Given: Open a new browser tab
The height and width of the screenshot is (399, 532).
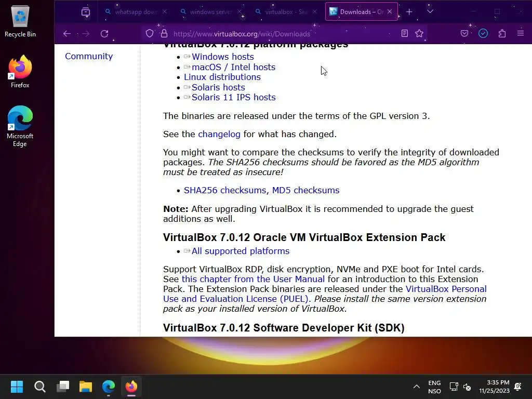Looking at the screenshot, I should tap(409, 12).
